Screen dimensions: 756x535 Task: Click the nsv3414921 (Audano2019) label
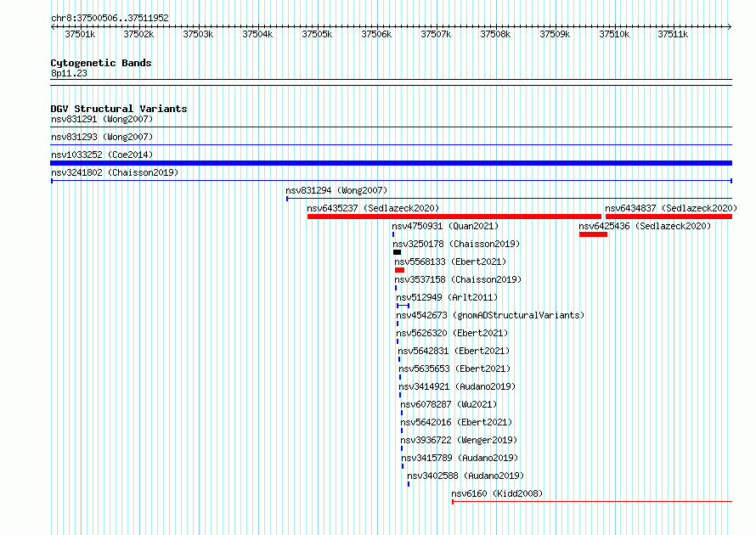(457, 386)
